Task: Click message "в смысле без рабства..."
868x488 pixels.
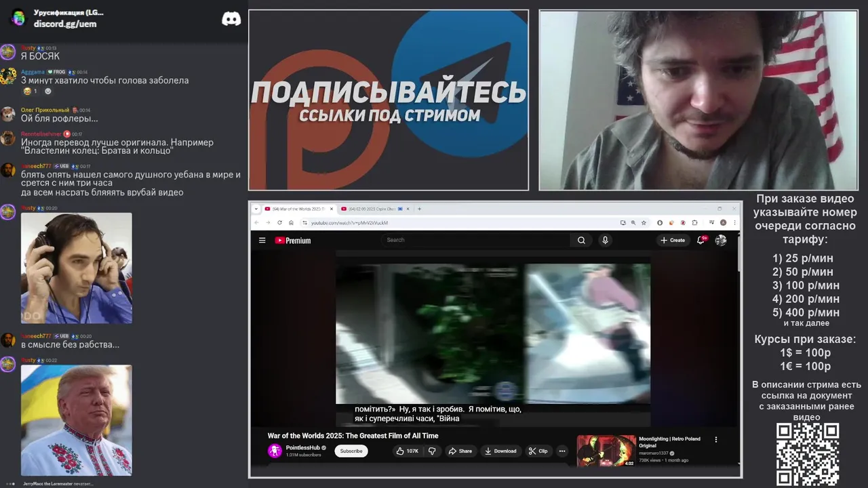Action: pos(70,344)
